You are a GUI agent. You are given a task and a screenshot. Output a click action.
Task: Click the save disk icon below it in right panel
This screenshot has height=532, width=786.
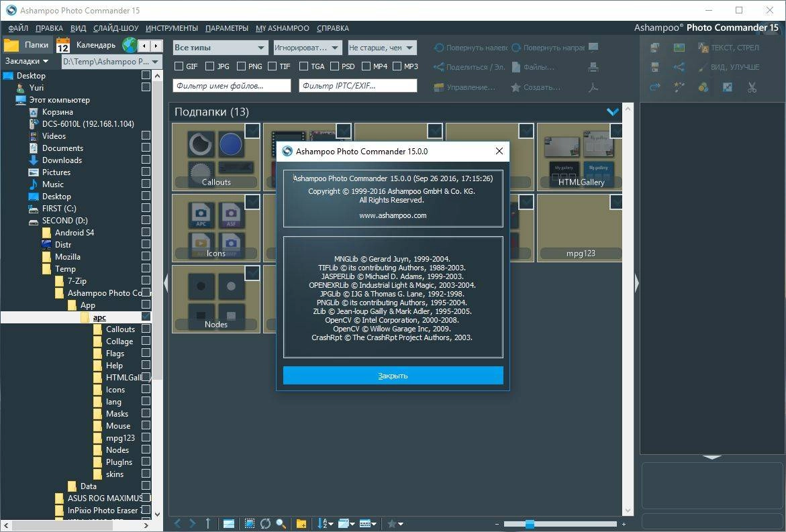654,66
